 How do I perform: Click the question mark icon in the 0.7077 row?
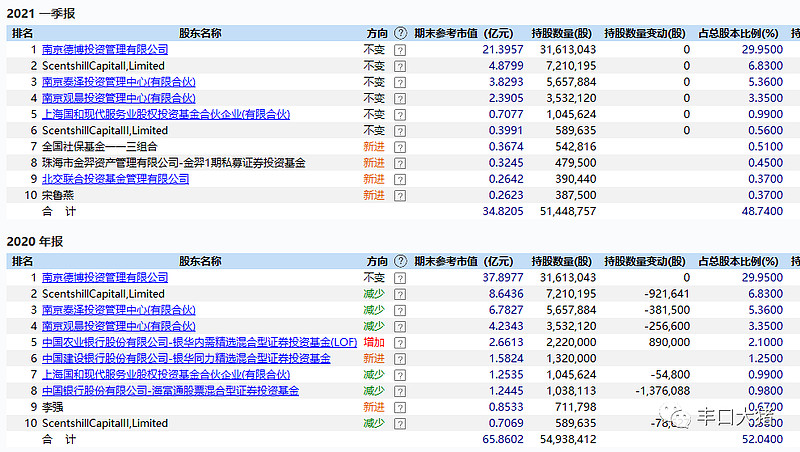pyautogui.click(x=400, y=115)
